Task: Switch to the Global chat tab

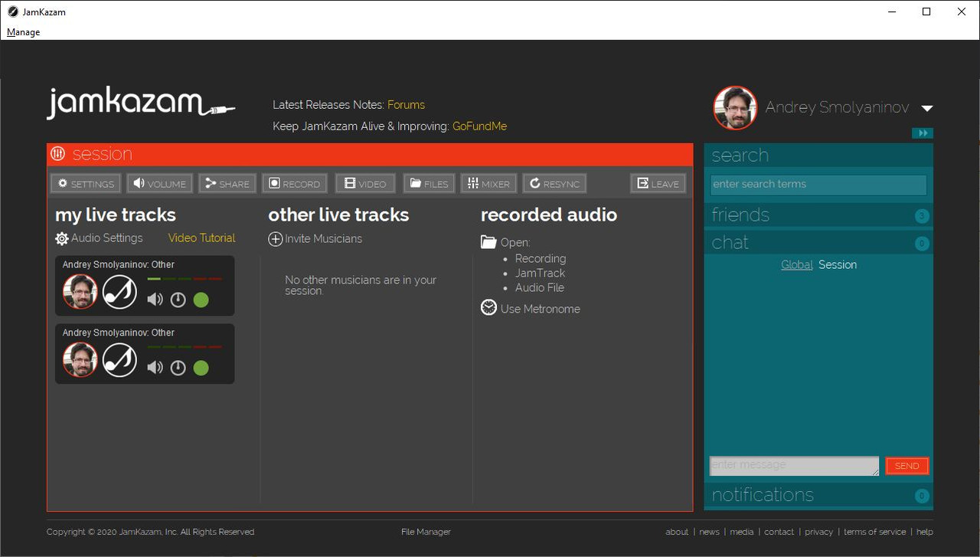Action: [797, 265]
